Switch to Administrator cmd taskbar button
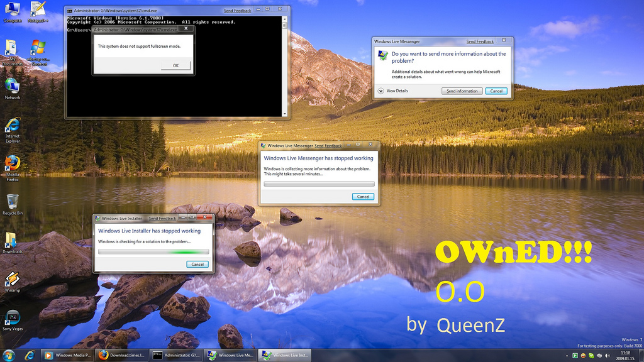 pos(176,356)
